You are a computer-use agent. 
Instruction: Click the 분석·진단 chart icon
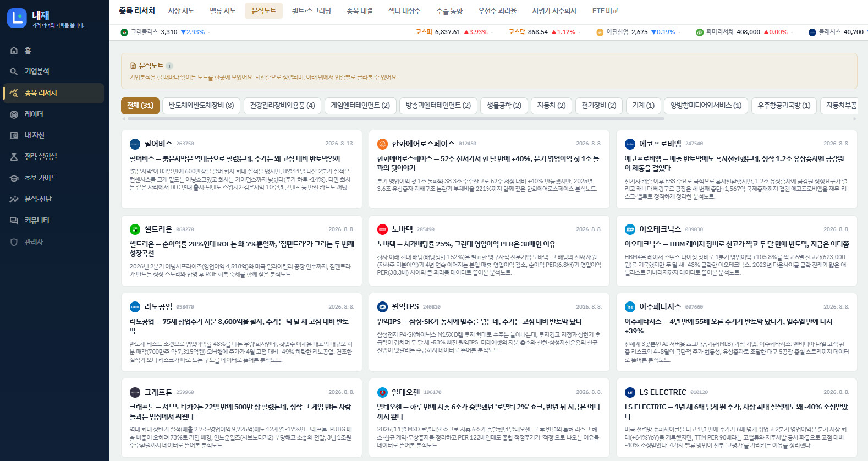point(14,199)
